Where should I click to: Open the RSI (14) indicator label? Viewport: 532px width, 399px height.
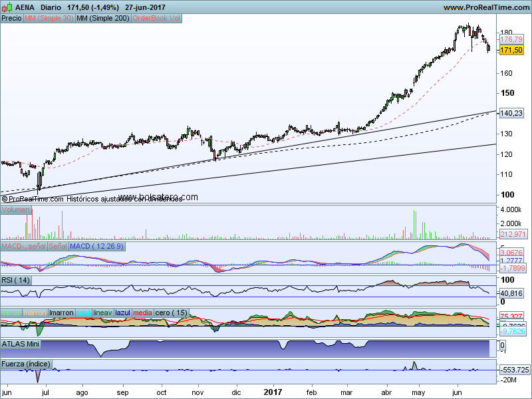[x=16, y=280]
